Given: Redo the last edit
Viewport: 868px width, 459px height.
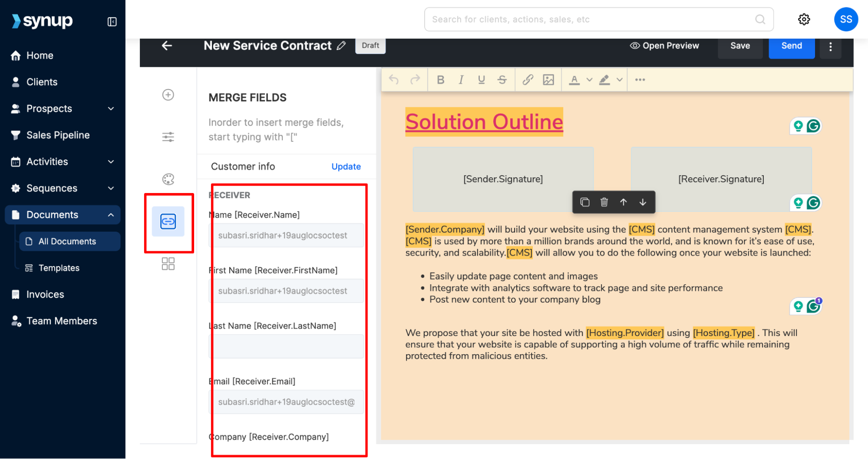Looking at the screenshot, I should [416, 80].
